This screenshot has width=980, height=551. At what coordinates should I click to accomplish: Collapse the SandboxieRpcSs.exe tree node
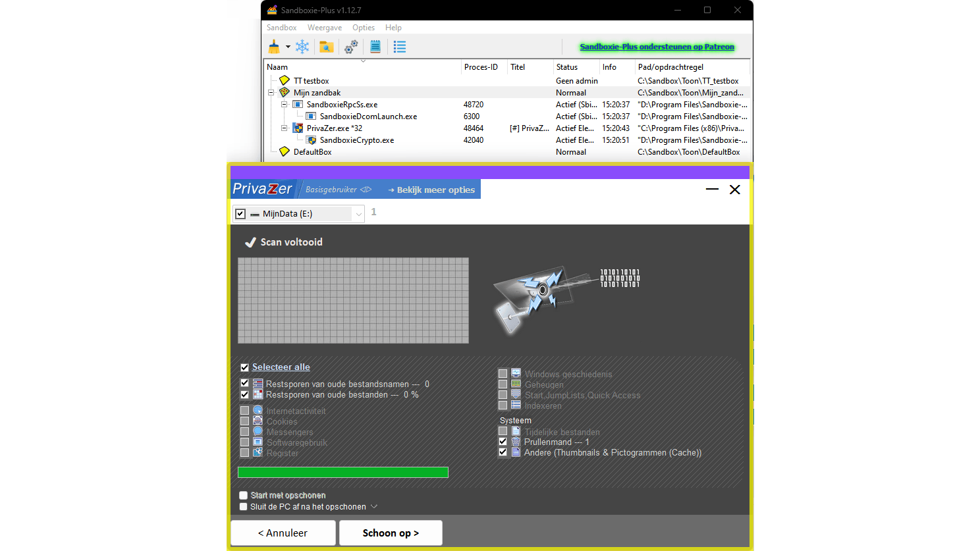coord(284,105)
